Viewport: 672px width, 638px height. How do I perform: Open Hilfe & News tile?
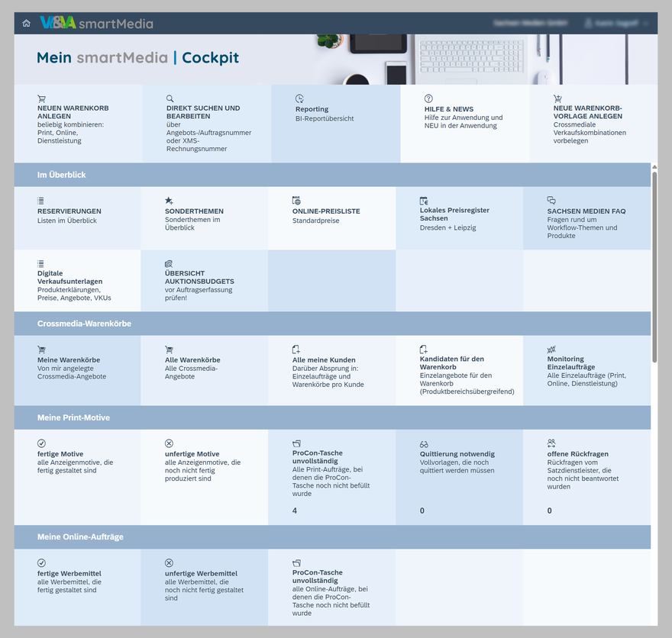[x=465, y=124]
